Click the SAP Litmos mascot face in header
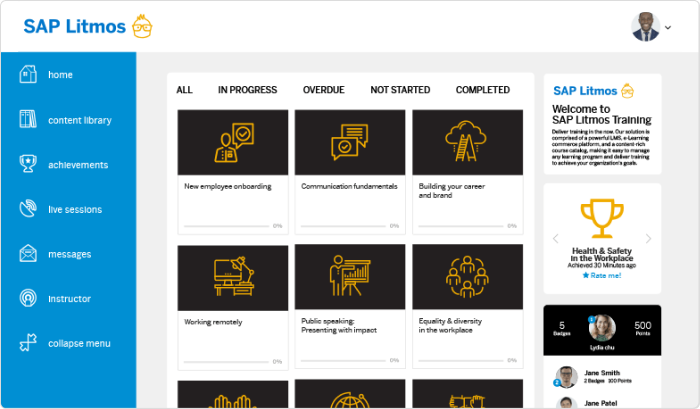This screenshot has height=409, width=700. (142, 26)
